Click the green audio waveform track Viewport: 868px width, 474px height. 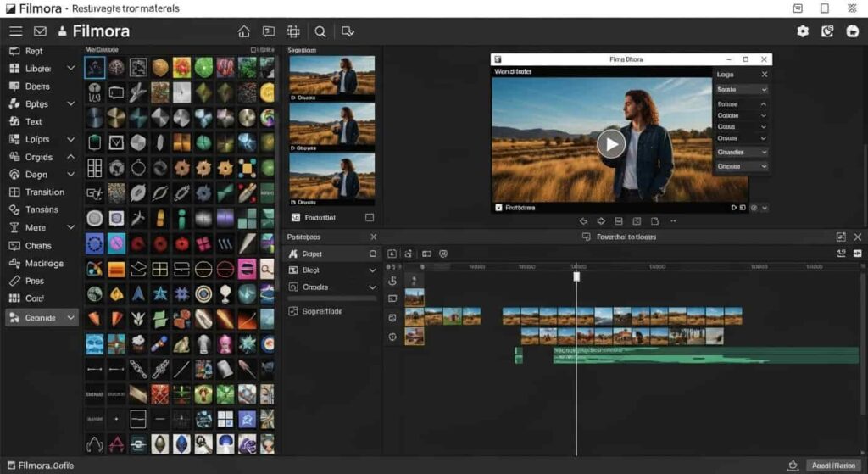tap(706, 355)
